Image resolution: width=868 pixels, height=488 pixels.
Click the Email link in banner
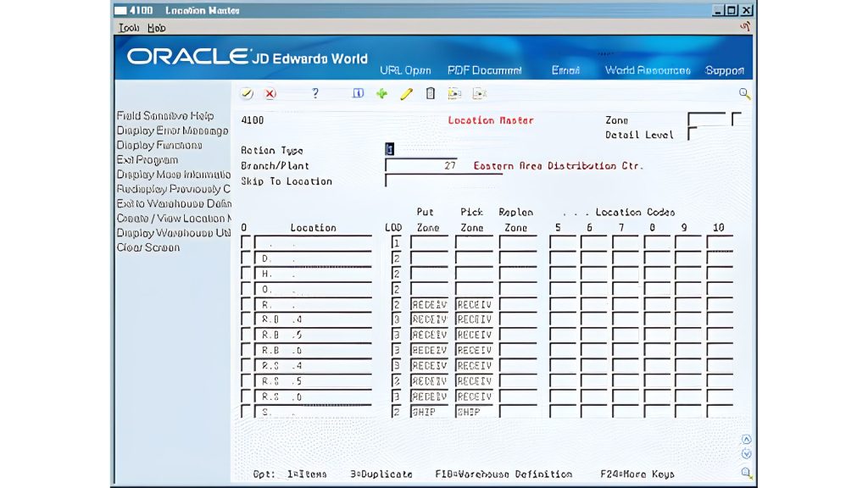point(565,70)
